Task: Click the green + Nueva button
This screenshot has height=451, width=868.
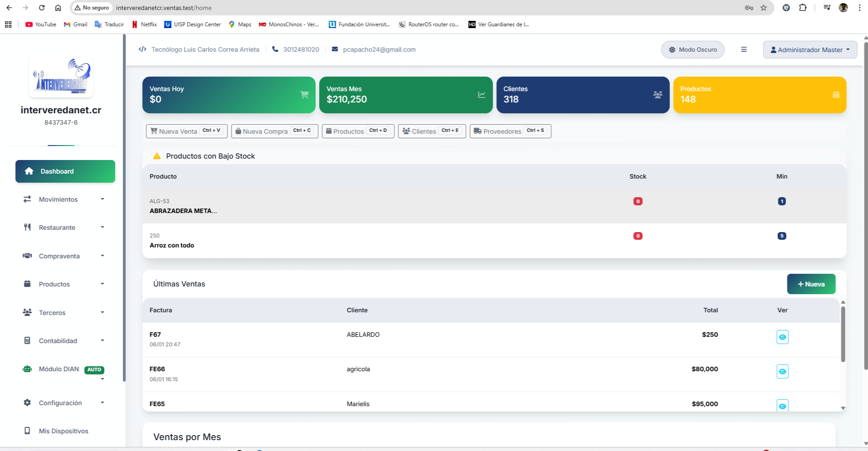Action: pos(811,284)
